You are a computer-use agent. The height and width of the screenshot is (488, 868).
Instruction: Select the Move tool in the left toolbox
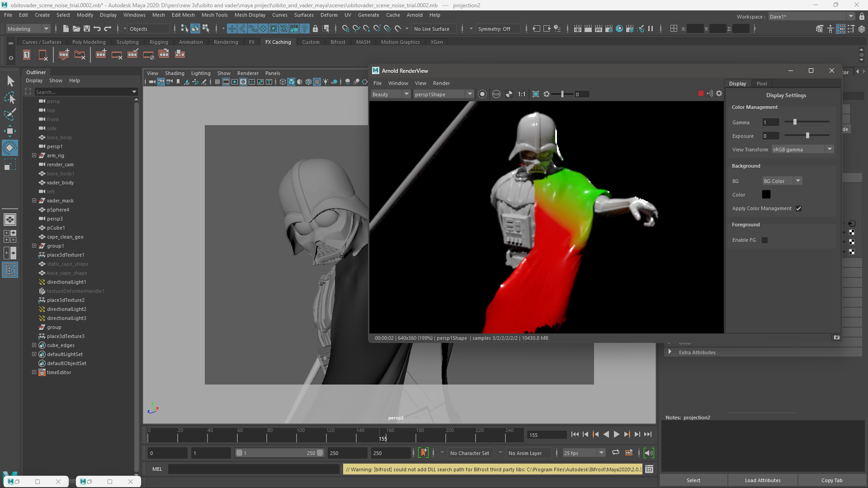[9, 131]
